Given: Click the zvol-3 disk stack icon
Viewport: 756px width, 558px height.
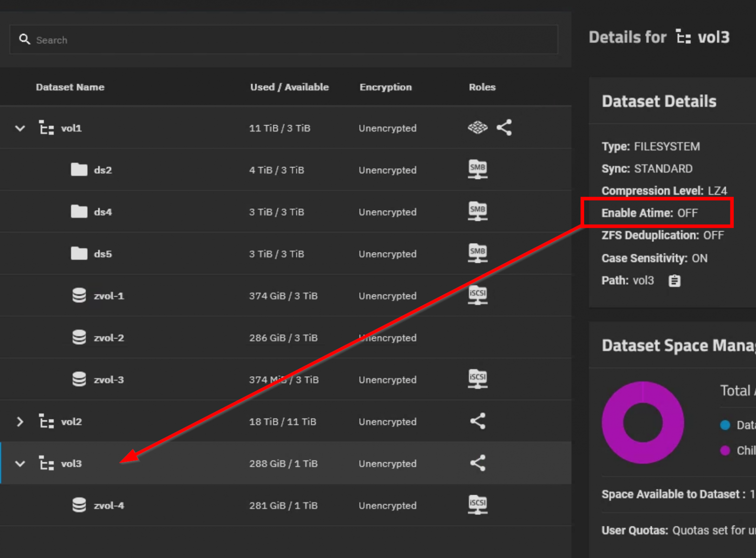Looking at the screenshot, I should tap(79, 379).
